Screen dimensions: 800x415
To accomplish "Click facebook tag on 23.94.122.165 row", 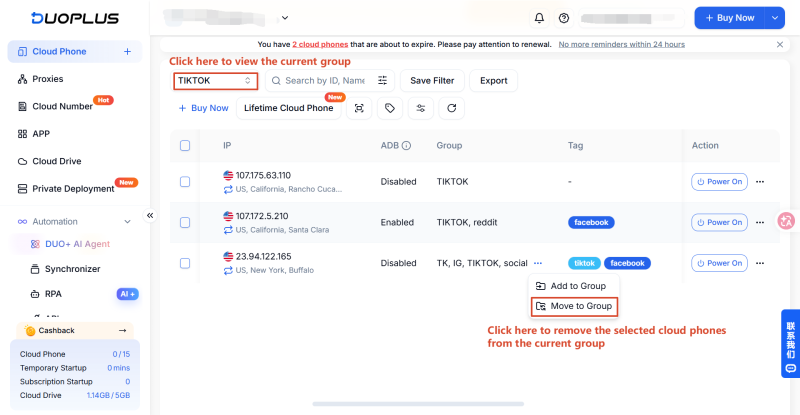I will [x=628, y=263].
